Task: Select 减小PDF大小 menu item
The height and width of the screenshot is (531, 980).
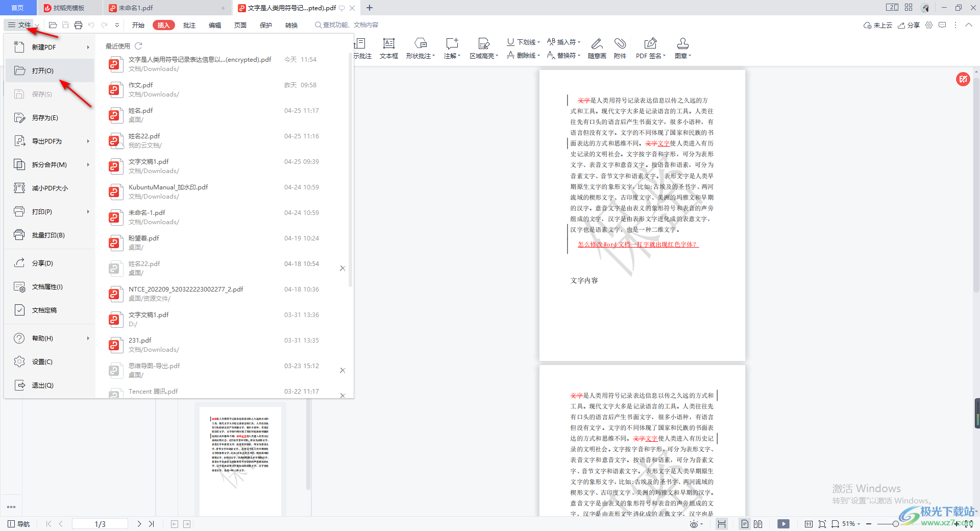Action: point(50,188)
